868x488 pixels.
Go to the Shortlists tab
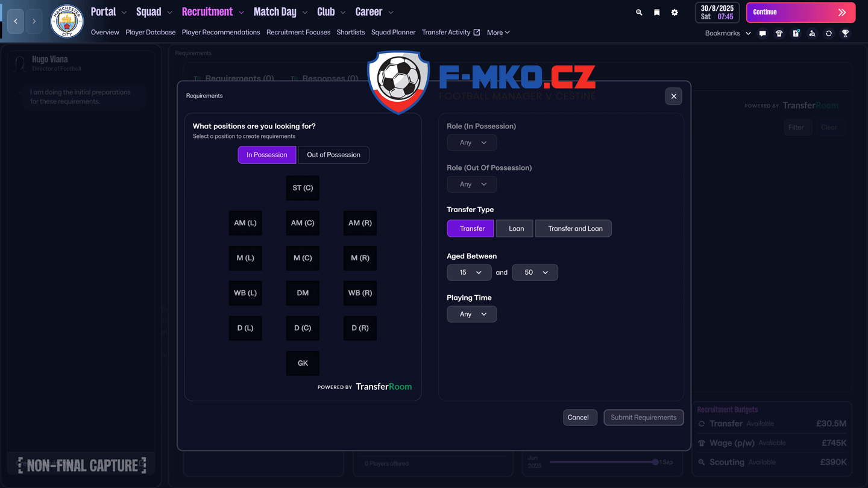pyautogui.click(x=351, y=33)
